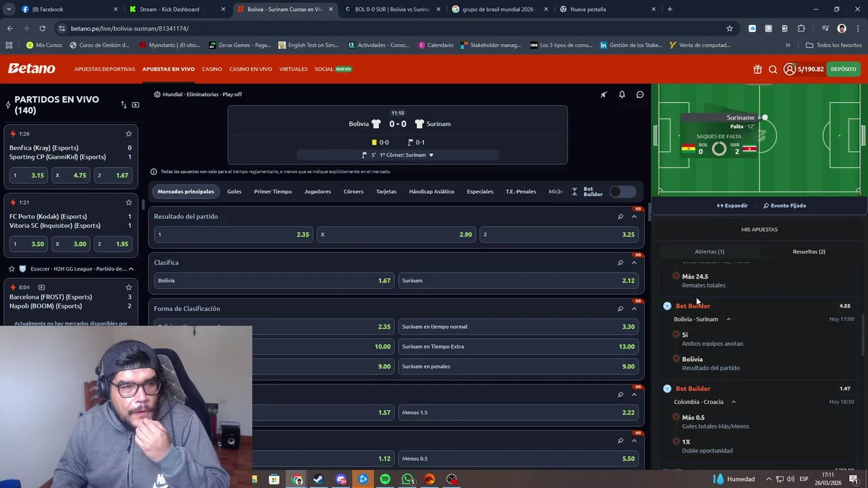Select draw X odds 2.90

coord(396,235)
